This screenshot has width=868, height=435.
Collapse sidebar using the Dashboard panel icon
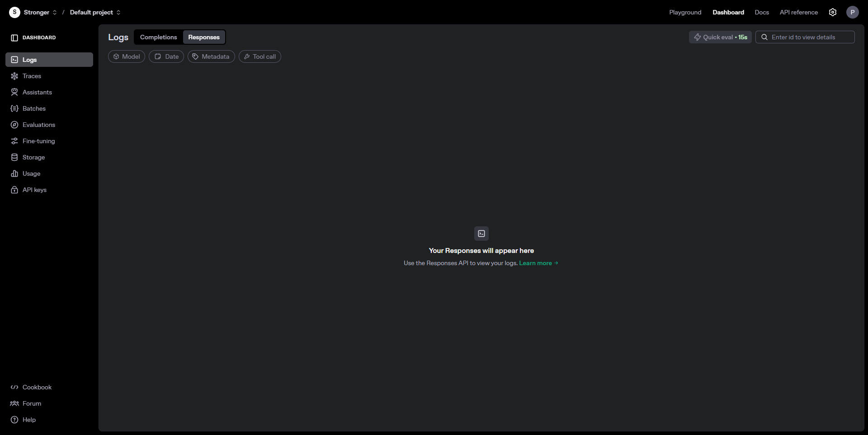click(x=14, y=37)
